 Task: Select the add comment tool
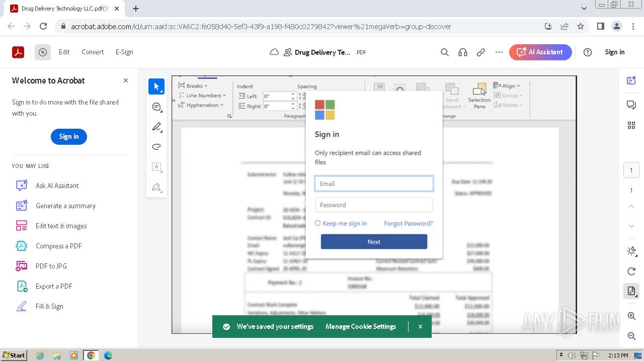point(156,107)
